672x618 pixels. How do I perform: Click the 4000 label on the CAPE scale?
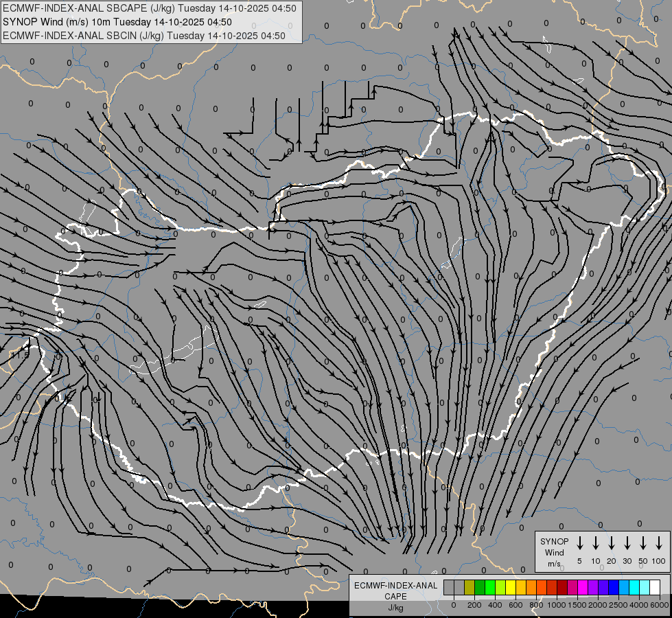click(639, 605)
